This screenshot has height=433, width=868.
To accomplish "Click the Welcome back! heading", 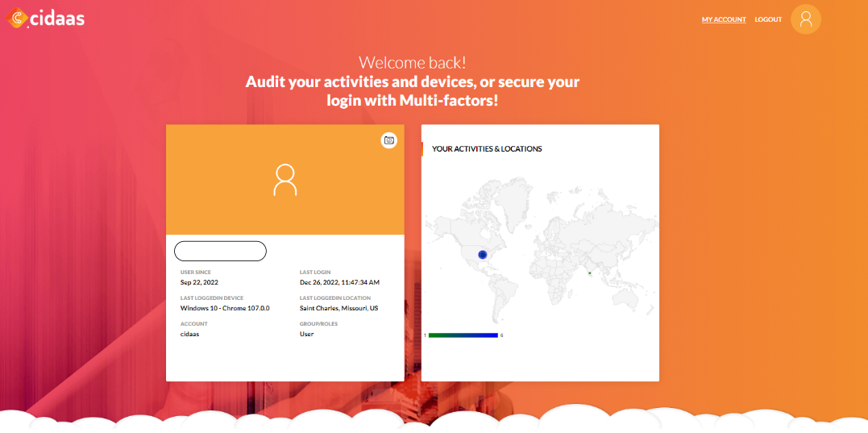I will pyautogui.click(x=412, y=63).
